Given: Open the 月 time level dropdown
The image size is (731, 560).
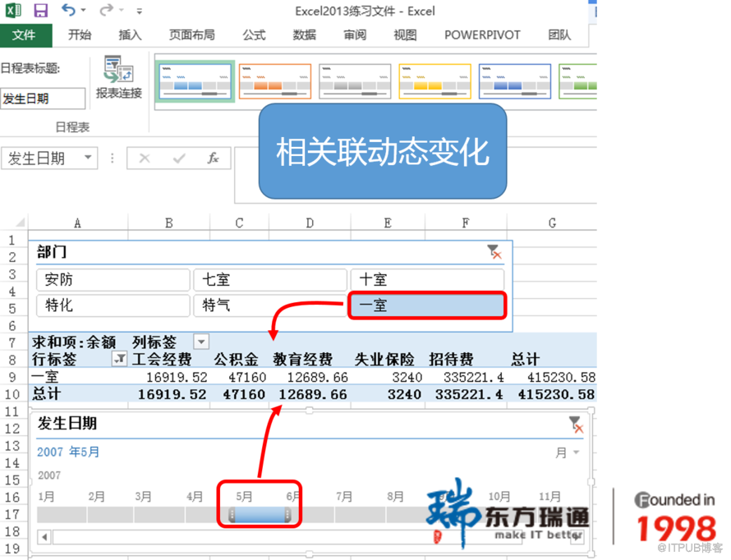Looking at the screenshot, I should pyautogui.click(x=568, y=452).
